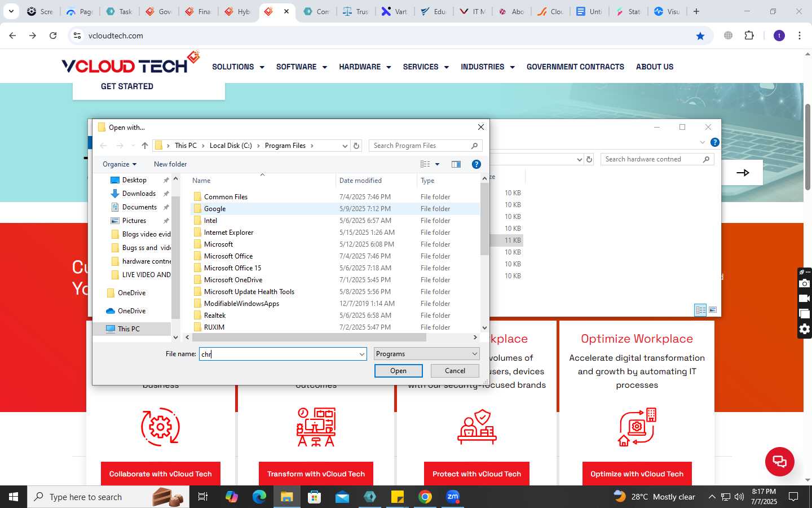Refresh the Program Files folder listing

(356, 146)
